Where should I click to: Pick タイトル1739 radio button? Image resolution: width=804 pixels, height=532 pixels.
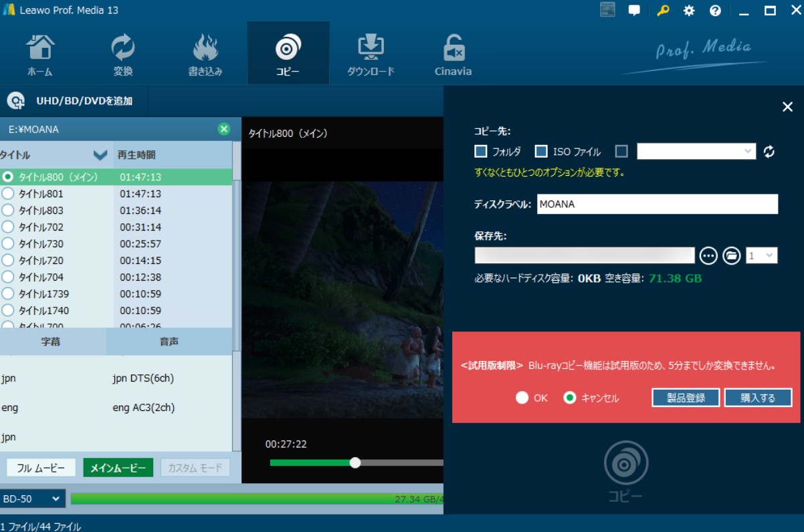tap(8, 293)
